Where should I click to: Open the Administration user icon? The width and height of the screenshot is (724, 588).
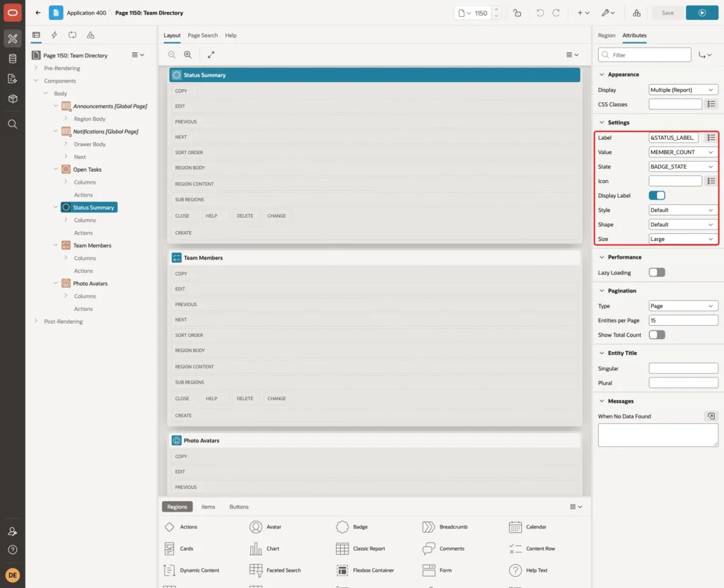(13, 531)
